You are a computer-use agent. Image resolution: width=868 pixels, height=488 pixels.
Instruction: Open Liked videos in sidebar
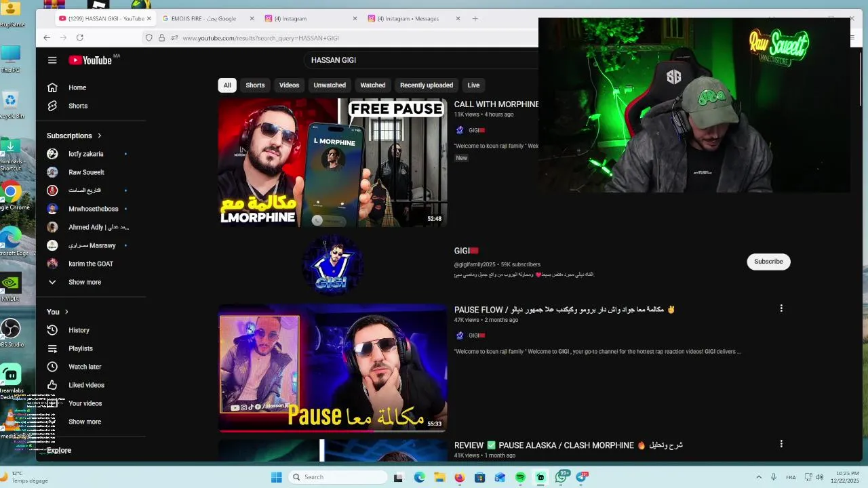coord(86,385)
